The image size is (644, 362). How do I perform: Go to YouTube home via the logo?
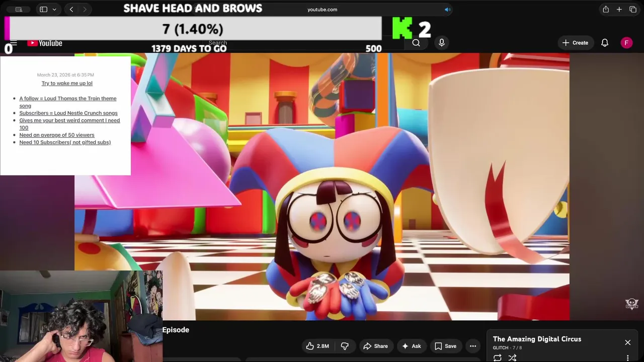45,43
